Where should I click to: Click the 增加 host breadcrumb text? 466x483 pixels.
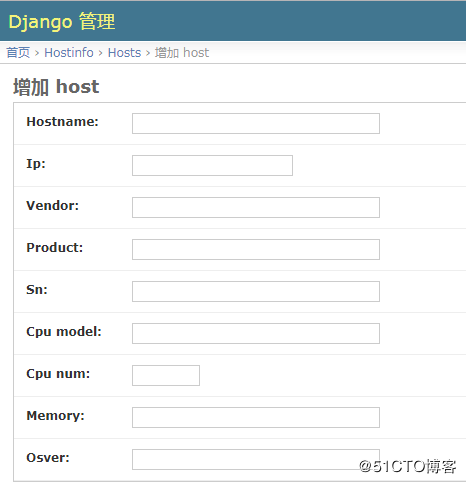182,53
